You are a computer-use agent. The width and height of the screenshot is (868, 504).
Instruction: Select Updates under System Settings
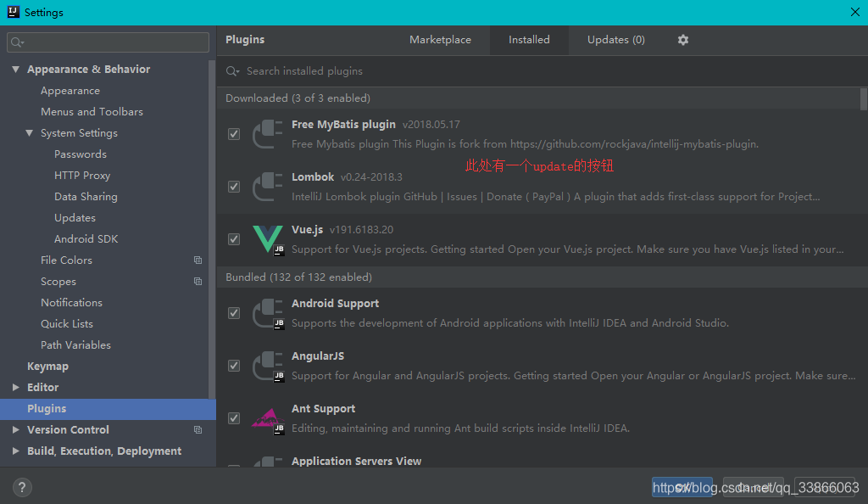tap(75, 218)
